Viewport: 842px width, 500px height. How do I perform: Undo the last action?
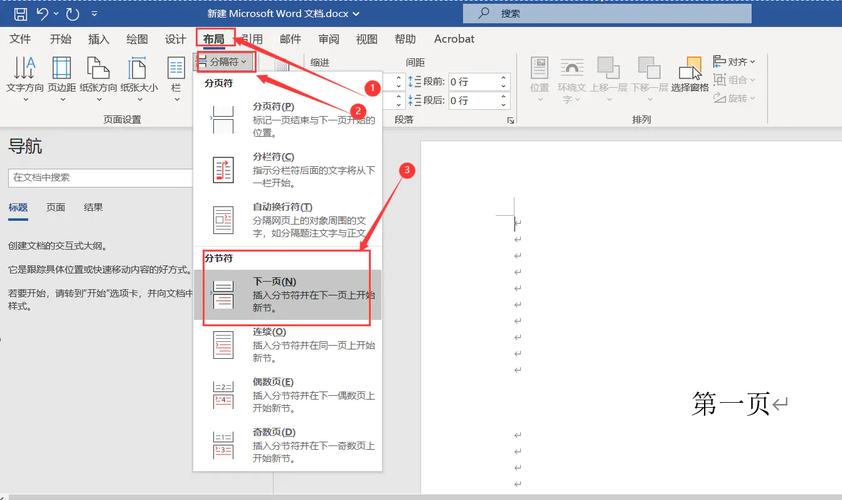click(43, 14)
